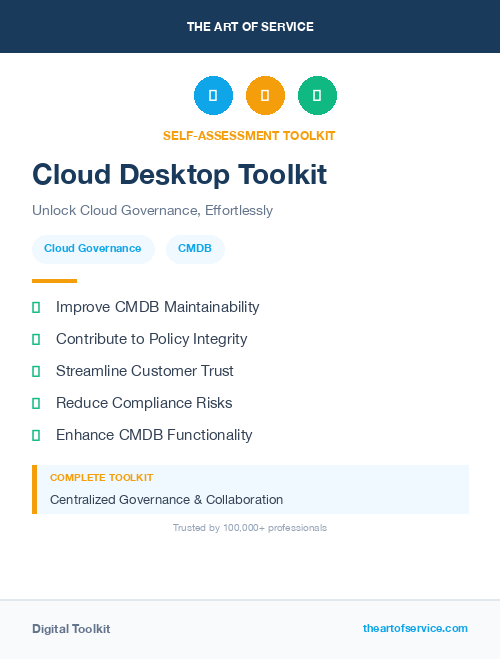This screenshot has width=500, height=659.
Task: Click the SELF-ASSESSMENT TOOLKIT label
Action: click(x=249, y=136)
